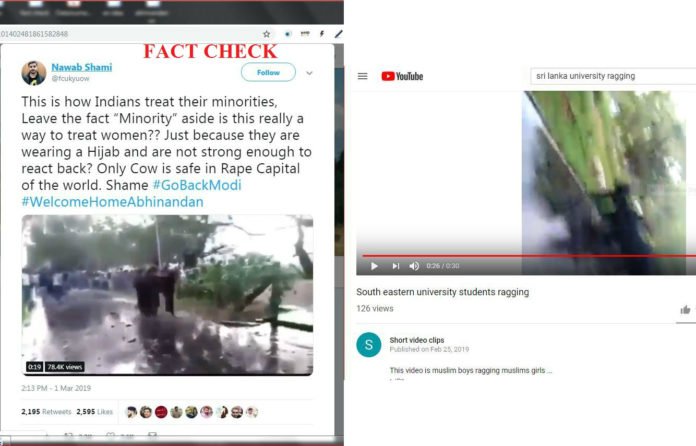Screen dimensions: 696x446
Task: Seek on the red video progress bar
Action: click(528, 256)
